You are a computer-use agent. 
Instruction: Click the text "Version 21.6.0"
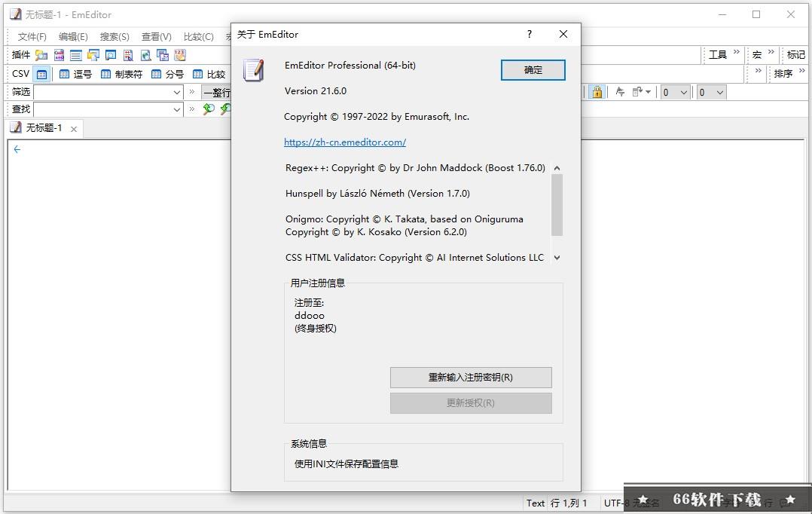(x=316, y=90)
